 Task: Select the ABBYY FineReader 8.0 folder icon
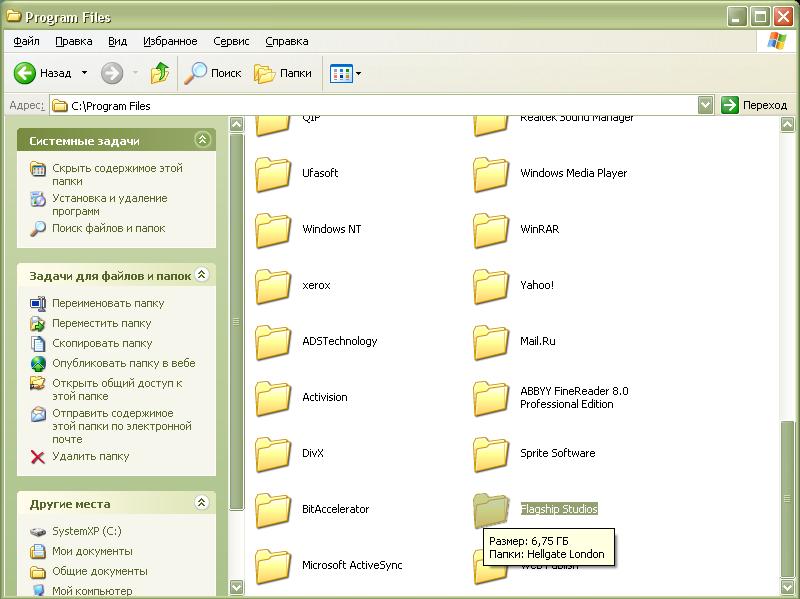pyautogui.click(x=491, y=398)
